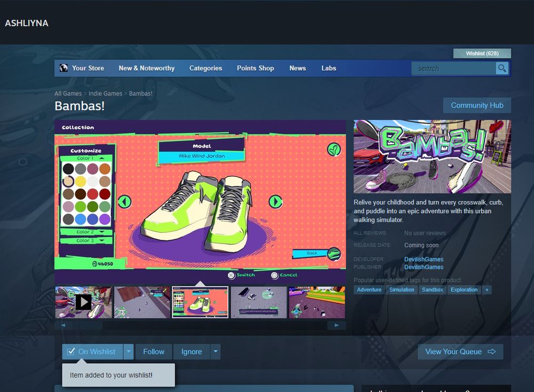Open the wishlist dropdown arrow
Screen dimensions: 534x392
coord(128,351)
